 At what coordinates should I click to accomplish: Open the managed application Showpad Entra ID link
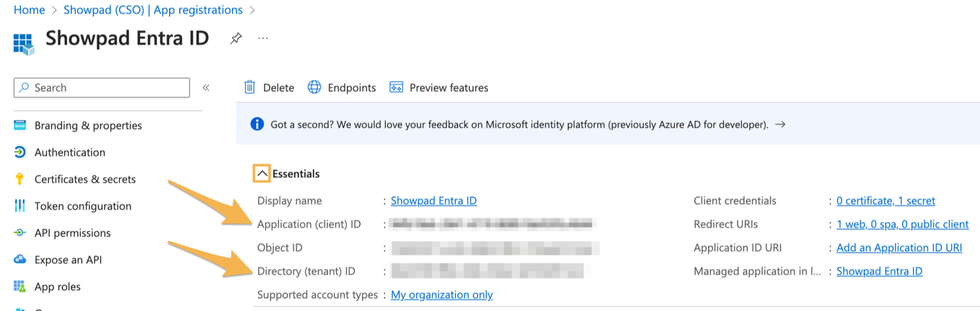(879, 271)
